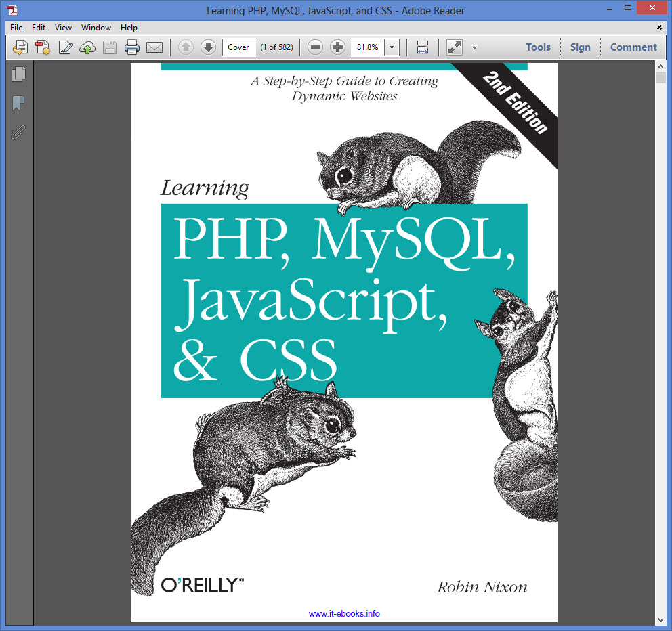The image size is (672, 631).
Task: Go to next page with down arrow
Action: (x=208, y=47)
